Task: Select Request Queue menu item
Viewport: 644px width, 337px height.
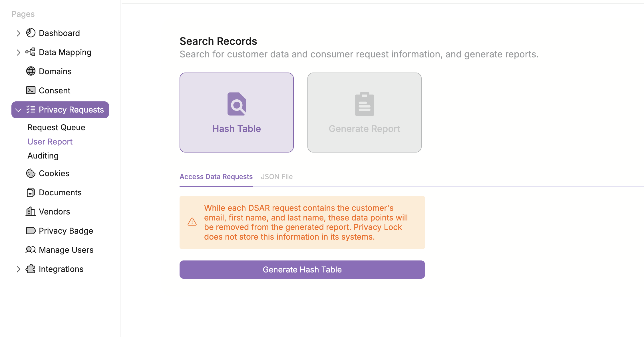Action: [56, 127]
